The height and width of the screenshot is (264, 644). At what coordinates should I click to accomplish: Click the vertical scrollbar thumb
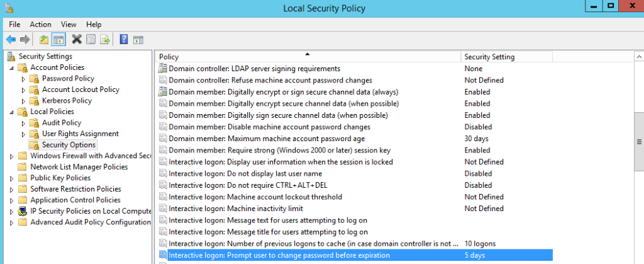[639, 142]
